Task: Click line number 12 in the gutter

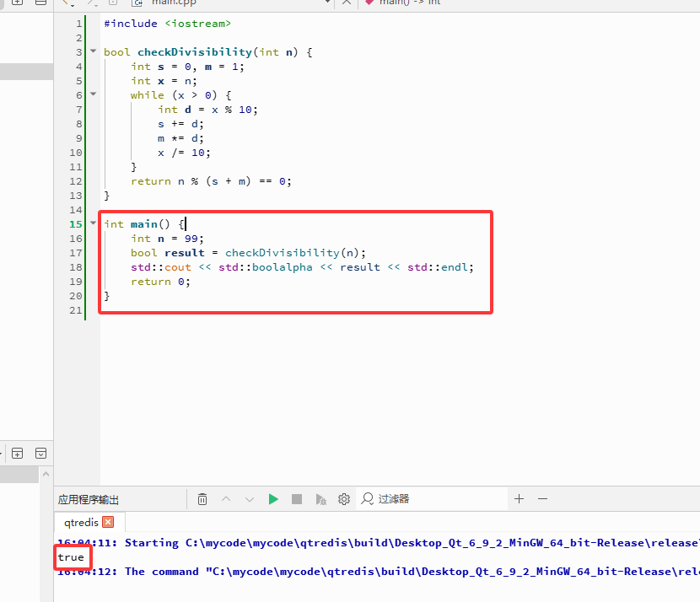Action: tap(75, 181)
